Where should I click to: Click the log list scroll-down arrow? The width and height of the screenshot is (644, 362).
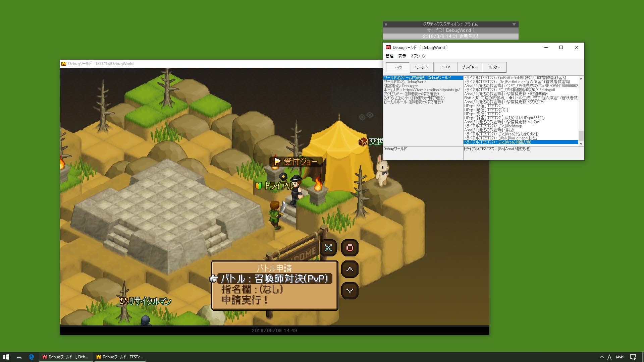pos(581,143)
